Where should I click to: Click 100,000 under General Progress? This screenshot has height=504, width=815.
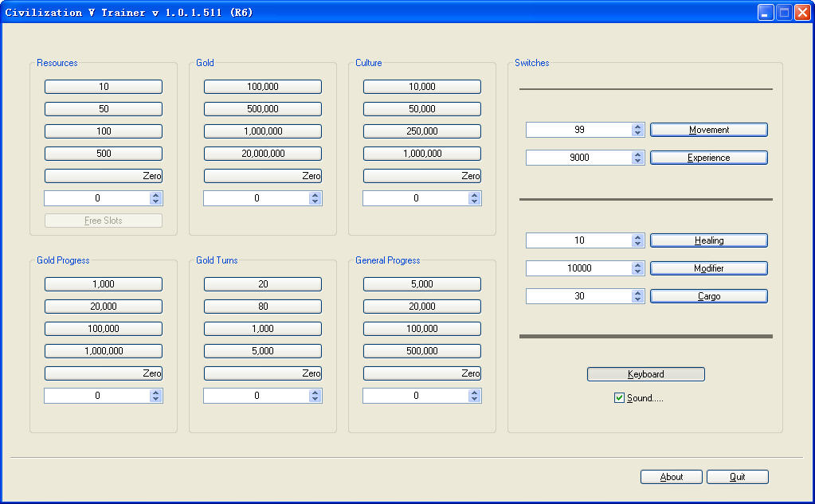(x=422, y=329)
